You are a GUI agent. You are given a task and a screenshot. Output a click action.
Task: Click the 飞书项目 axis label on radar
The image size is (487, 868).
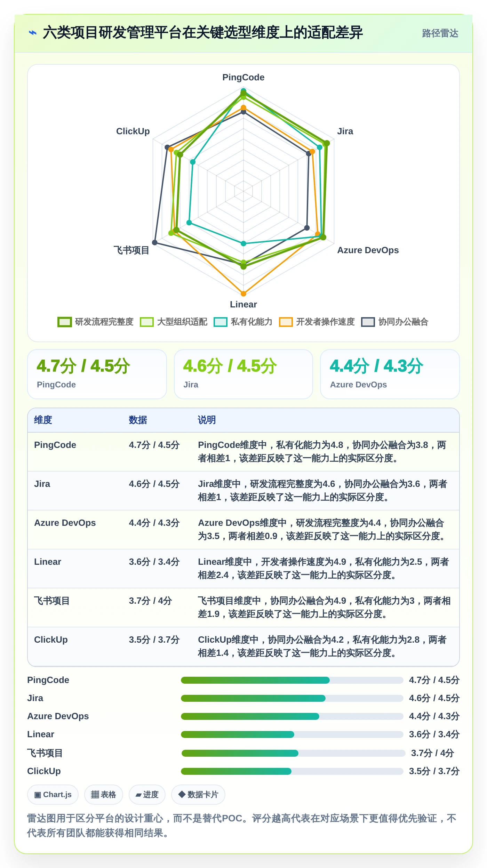(131, 250)
